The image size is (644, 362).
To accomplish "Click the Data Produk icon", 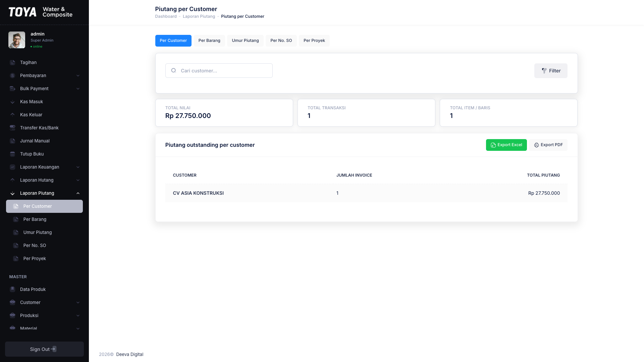I will coord(12,289).
